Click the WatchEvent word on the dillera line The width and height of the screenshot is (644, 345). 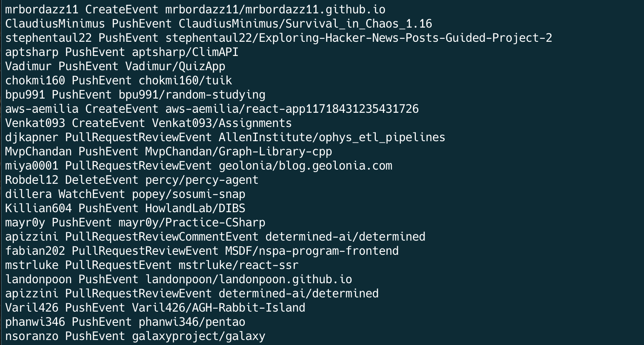(x=92, y=194)
